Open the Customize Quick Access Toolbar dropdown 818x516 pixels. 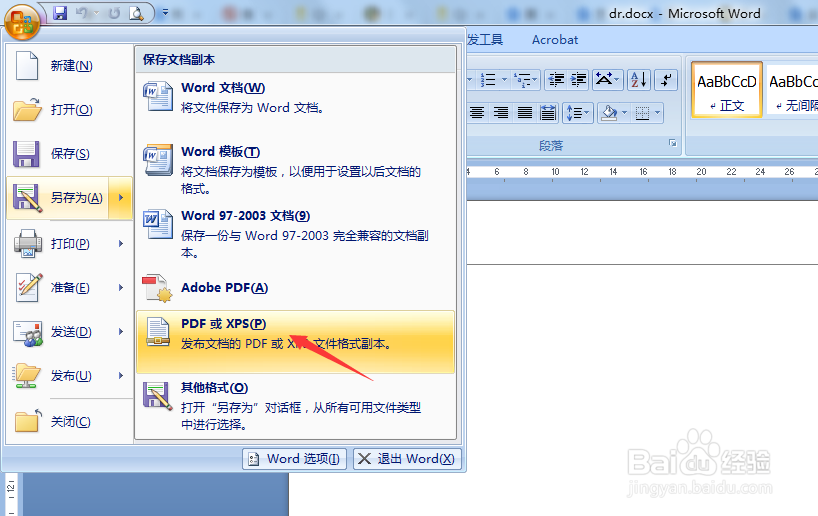(x=165, y=13)
